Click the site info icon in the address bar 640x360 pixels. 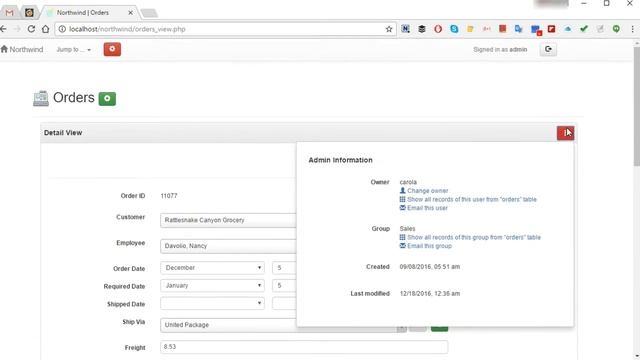click(62, 29)
